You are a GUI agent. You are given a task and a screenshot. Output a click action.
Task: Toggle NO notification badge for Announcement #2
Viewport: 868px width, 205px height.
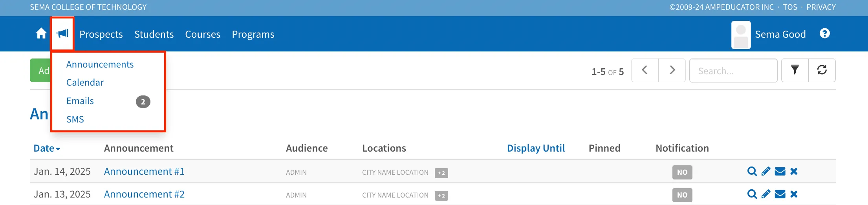click(x=682, y=195)
